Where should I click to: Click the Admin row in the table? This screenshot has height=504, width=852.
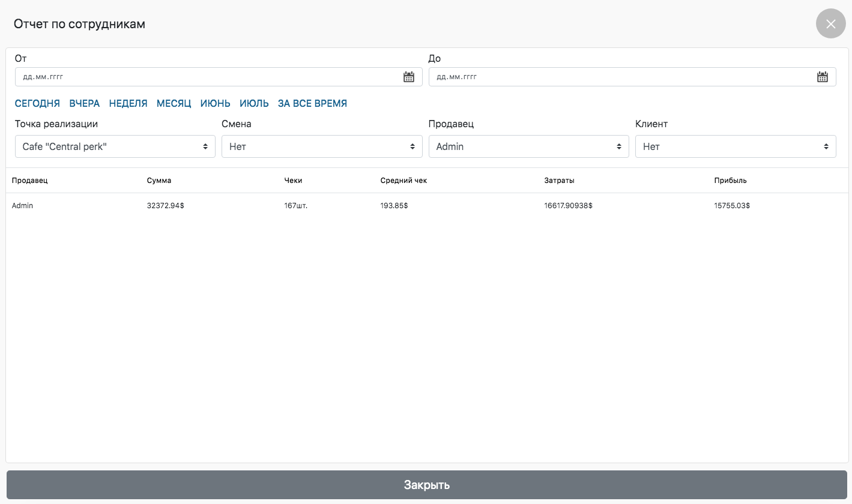click(x=23, y=206)
